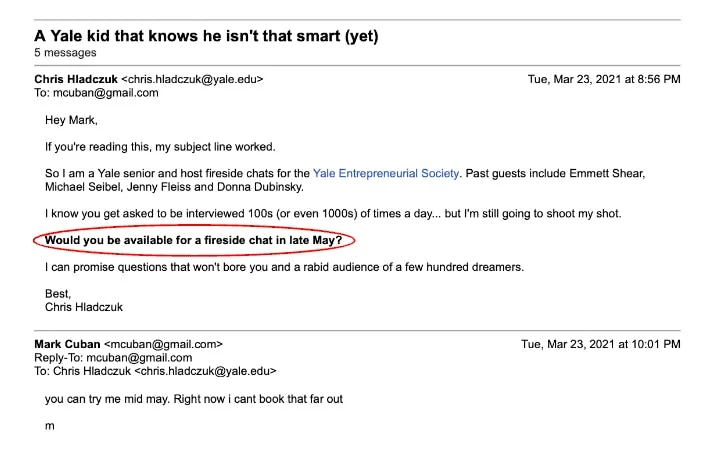Click the "my subject line worked" sentence
The image size is (719, 456).
tap(160, 146)
